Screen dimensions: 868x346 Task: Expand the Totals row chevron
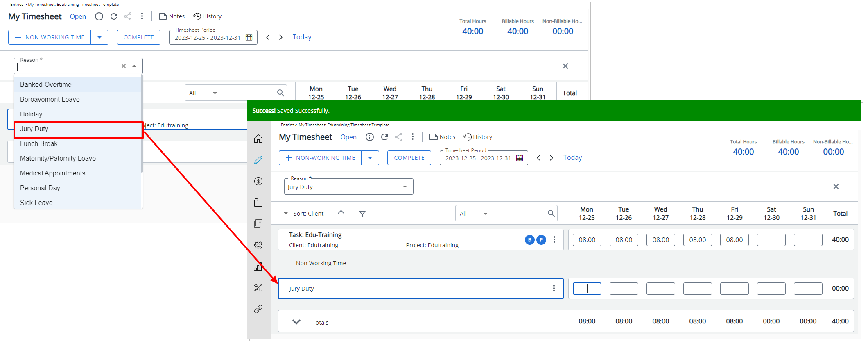click(x=296, y=322)
